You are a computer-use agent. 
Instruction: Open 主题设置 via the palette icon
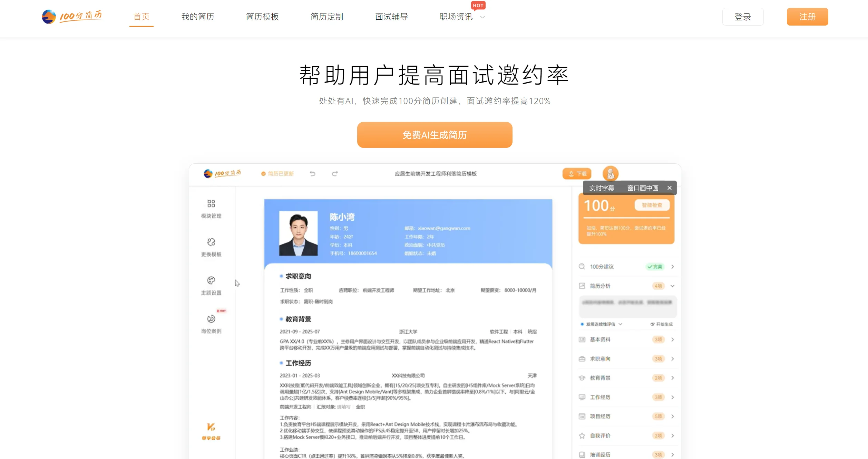pyautogui.click(x=211, y=282)
